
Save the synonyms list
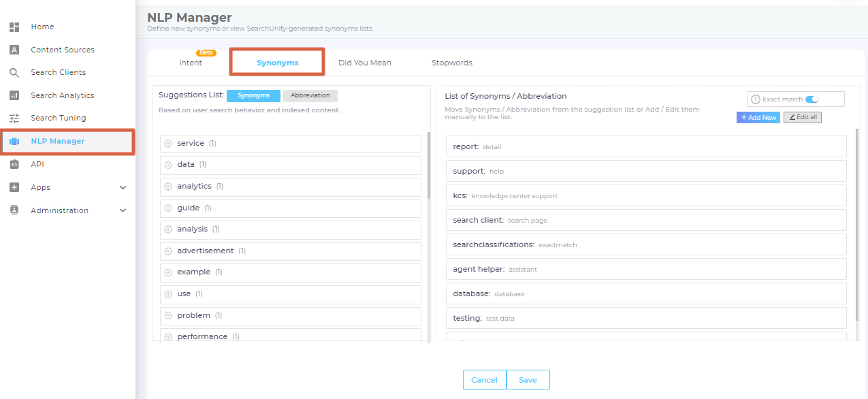pyautogui.click(x=528, y=380)
